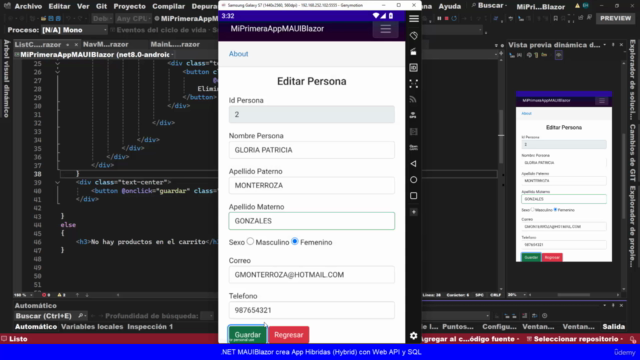Open Genymotion settings gear icon
Screen dimensions: 640x360
pos(413,336)
